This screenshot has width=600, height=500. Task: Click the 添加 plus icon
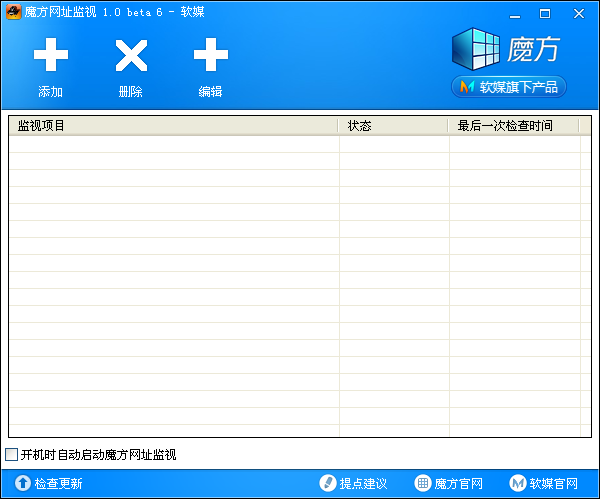[x=51, y=54]
